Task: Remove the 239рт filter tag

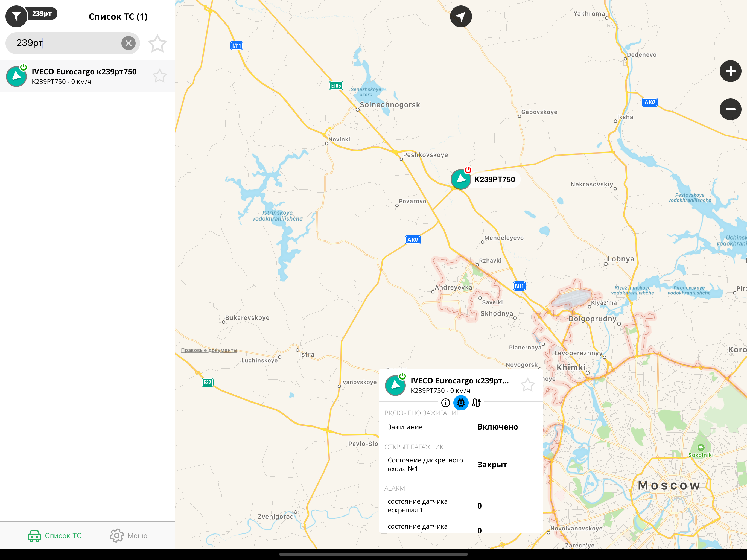Action: coord(42,14)
